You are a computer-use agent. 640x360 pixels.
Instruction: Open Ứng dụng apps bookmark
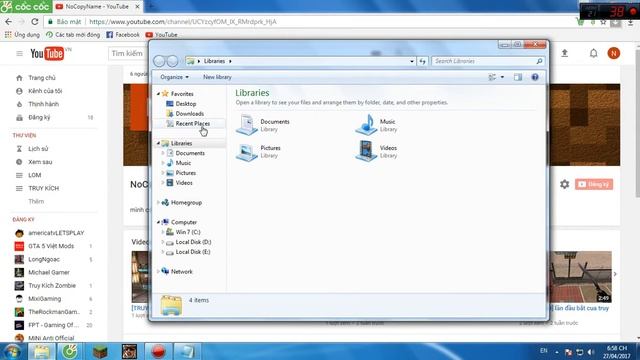click(x=22, y=35)
